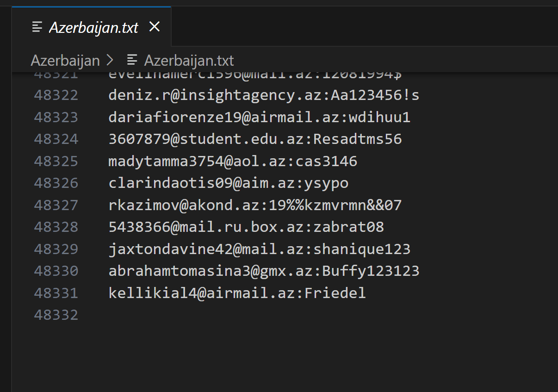Viewport: 558px width, 392px height.
Task: Click the last line number 48332
Action: click(56, 315)
